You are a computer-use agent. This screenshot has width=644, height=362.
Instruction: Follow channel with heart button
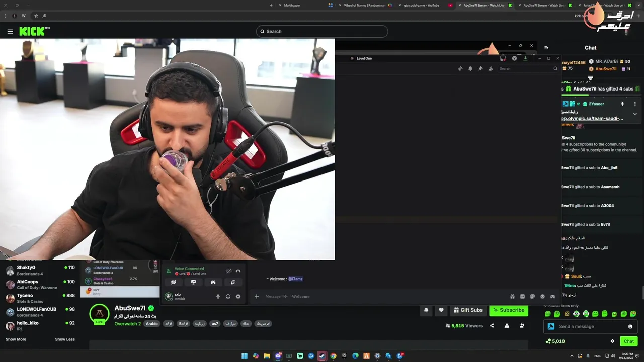[x=441, y=310]
